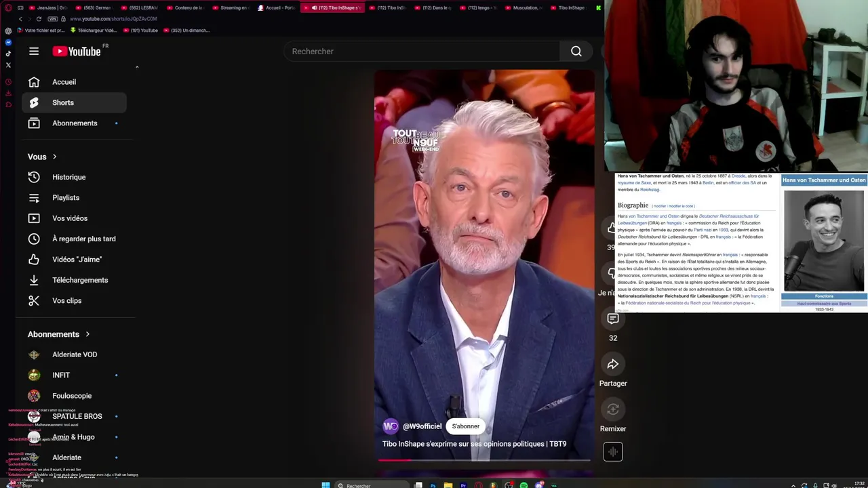Open the Windows Start button
Viewport: 868px width, 488px height.
(x=325, y=485)
